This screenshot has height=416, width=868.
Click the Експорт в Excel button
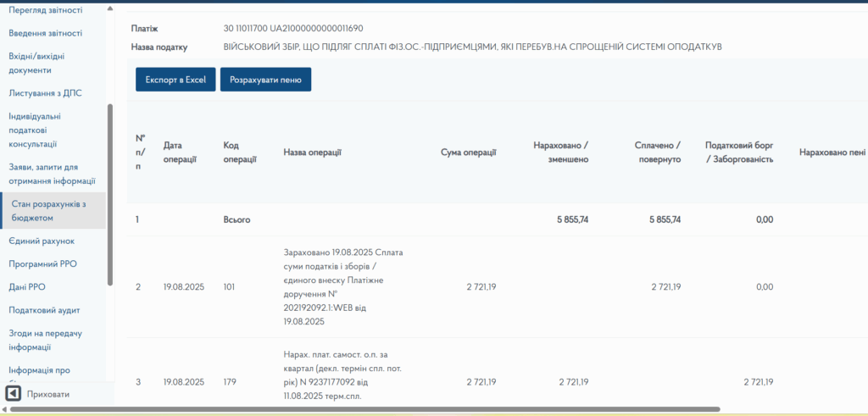[175, 80]
